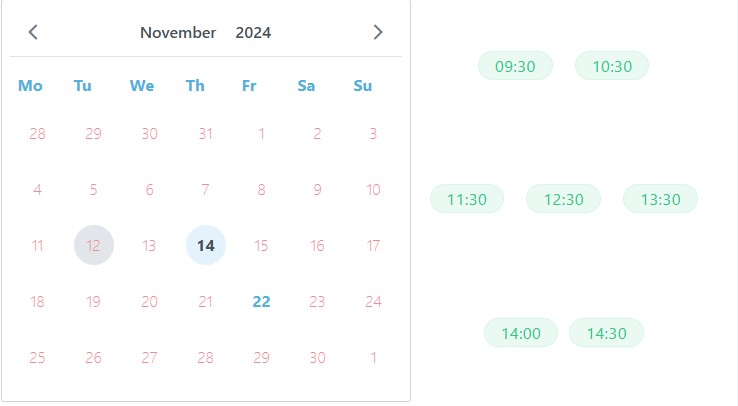Choose October 31 in first row

click(x=206, y=133)
